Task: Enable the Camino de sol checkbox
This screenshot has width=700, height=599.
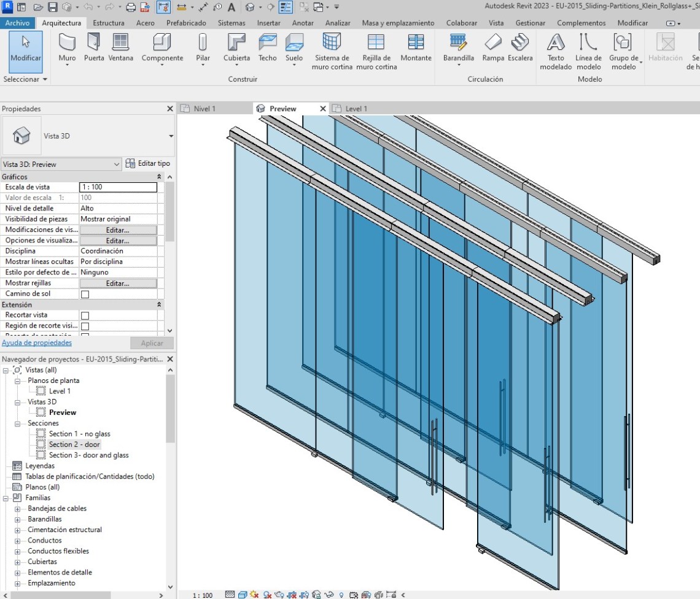Action: click(85, 294)
